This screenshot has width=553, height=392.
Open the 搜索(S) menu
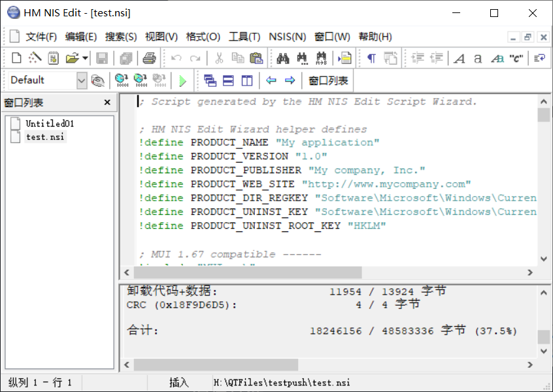pos(121,37)
